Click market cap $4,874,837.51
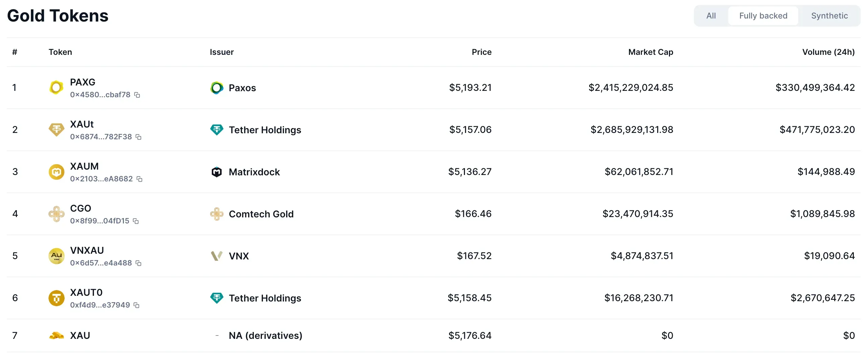This screenshot has height=354, width=868. coord(642,256)
